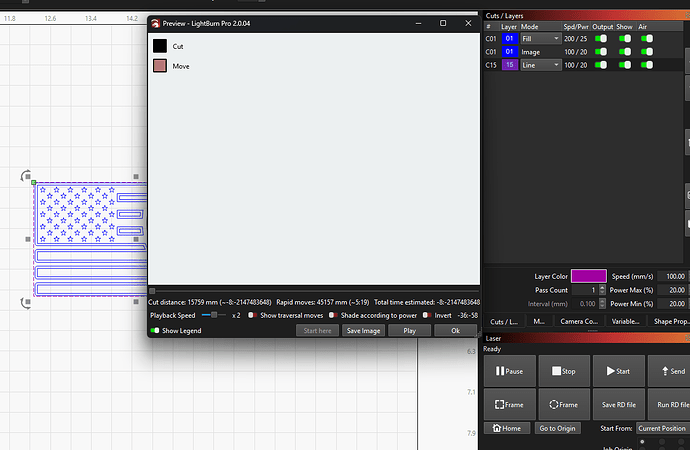This screenshot has width=690, height=450.
Task: Toggle Air for the C15 Line layer
Action: tap(647, 65)
